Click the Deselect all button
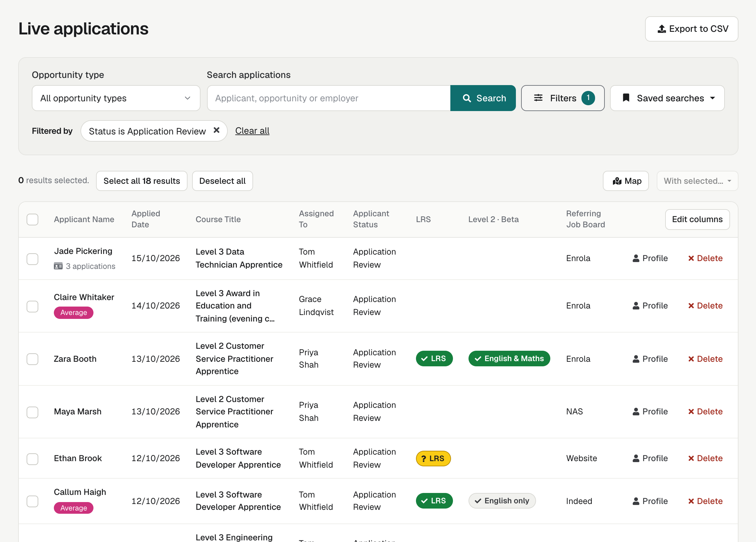 point(222,181)
